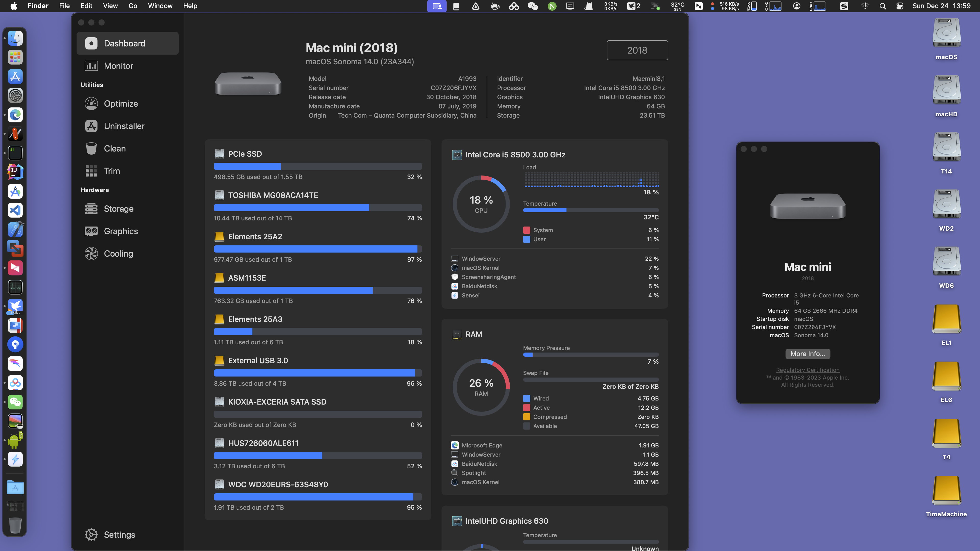Select the Clean utility
980x551 pixels.
(x=127, y=148)
